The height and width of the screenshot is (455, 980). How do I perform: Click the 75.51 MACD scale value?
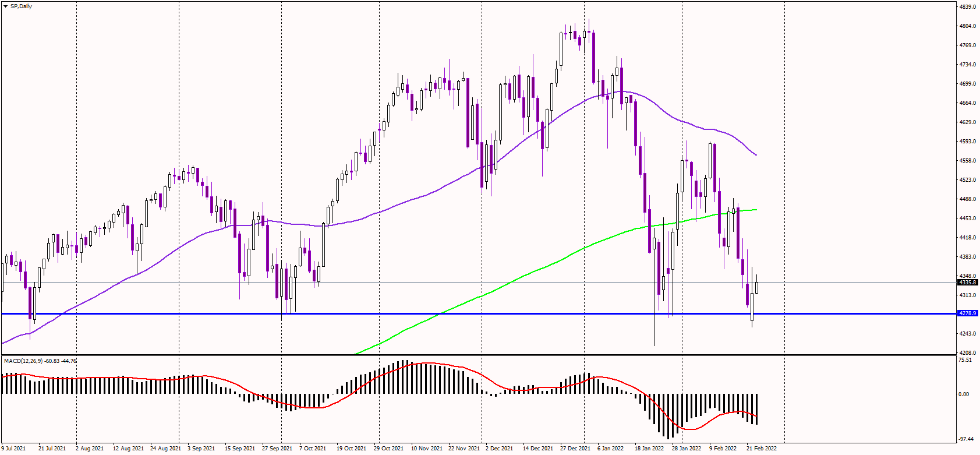(965, 360)
